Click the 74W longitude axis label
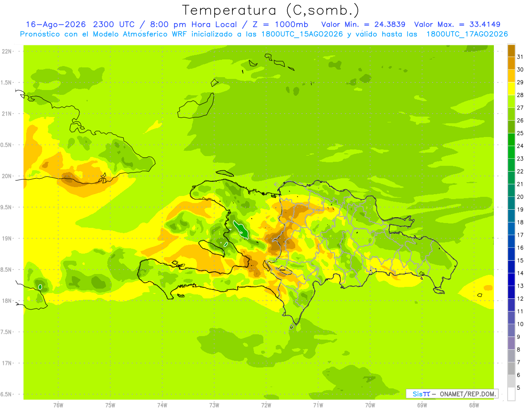Viewport: 532px width, 411px height. 162,405
